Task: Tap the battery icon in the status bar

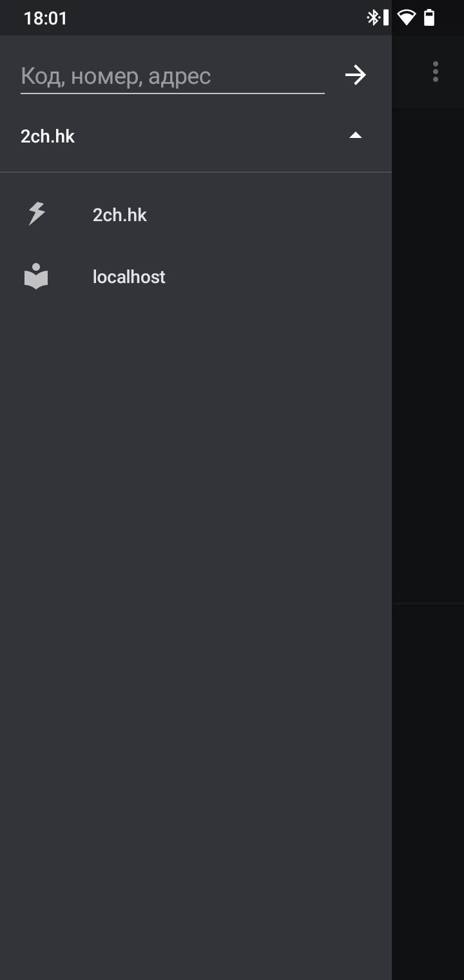Action: pyautogui.click(x=429, y=17)
